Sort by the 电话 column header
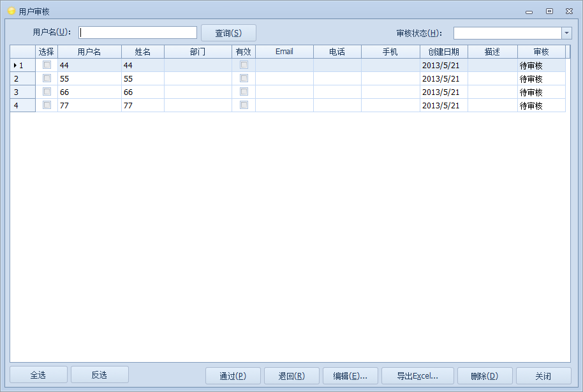 [x=337, y=52]
